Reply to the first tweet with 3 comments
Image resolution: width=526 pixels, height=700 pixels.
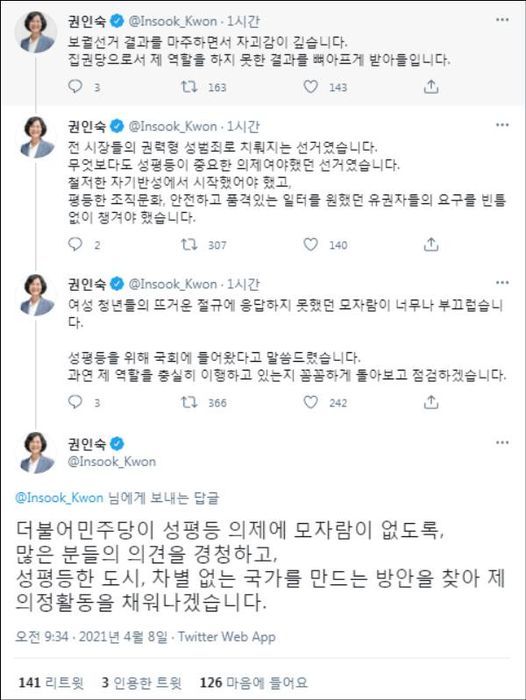pos(75,86)
